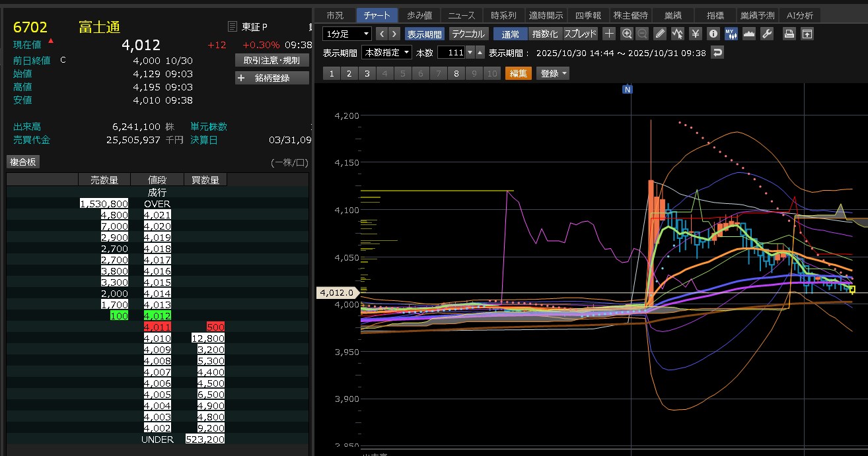The image size is (868, 456).
Task: Switch chart mode to 指数化
Action: click(545, 34)
